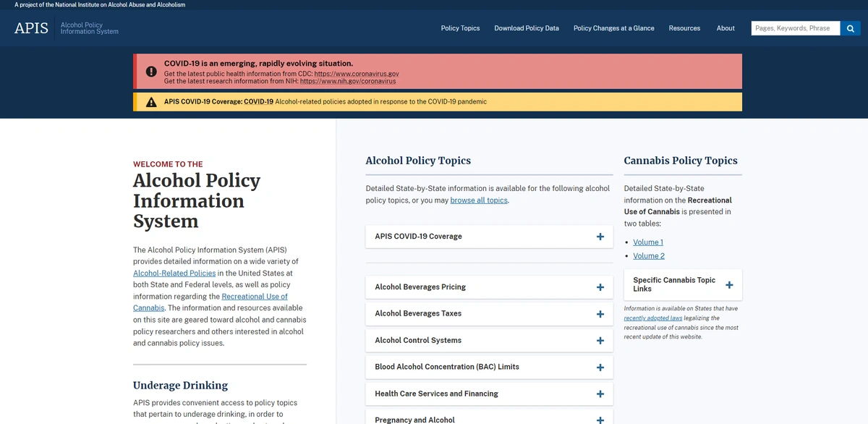The image size is (868, 424).
Task: Click Alcohol Policy Information System header text
Action: pyautogui.click(x=90, y=28)
